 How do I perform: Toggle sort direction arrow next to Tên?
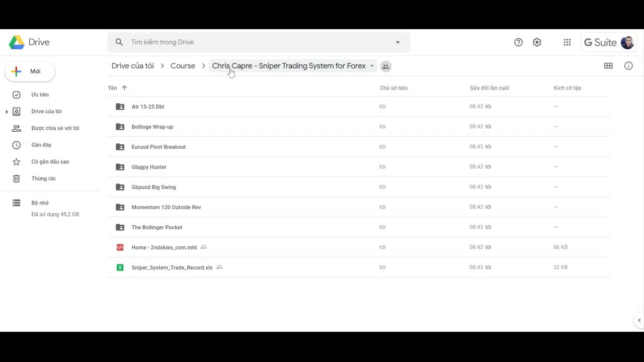[x=124, y=88]
